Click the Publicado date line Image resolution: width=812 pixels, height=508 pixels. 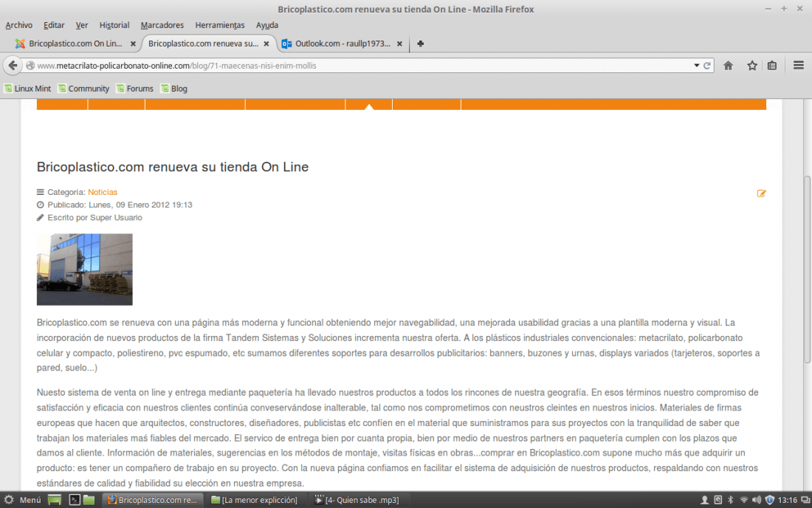tap(114, 205)
